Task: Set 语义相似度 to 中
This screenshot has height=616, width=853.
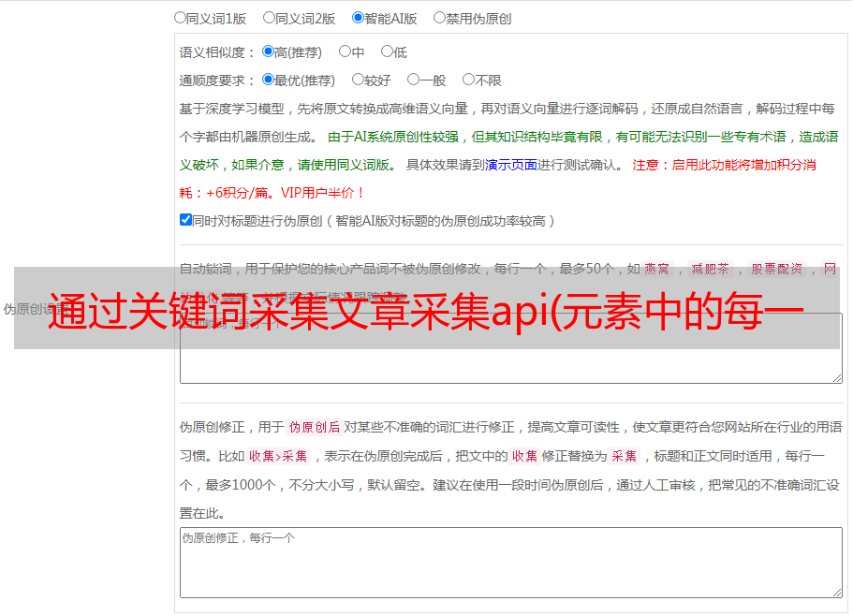Action: (x=345, y=51)
